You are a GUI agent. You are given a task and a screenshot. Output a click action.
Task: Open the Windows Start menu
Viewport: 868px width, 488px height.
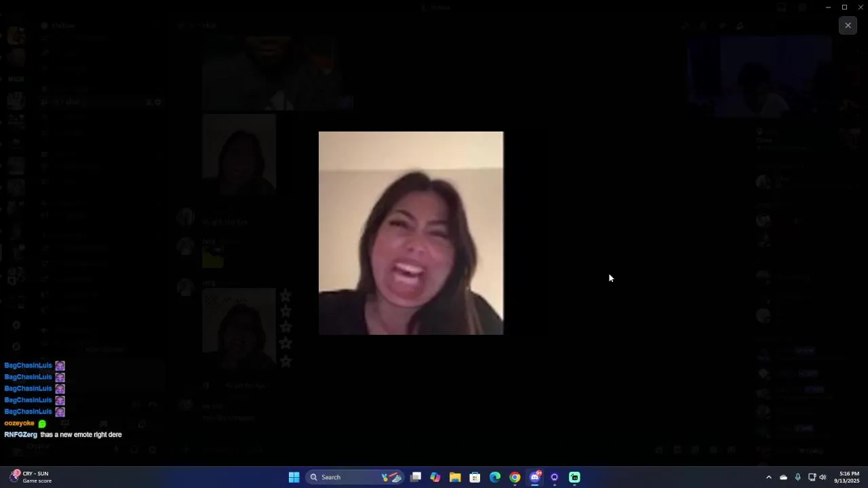coord(294,477)
